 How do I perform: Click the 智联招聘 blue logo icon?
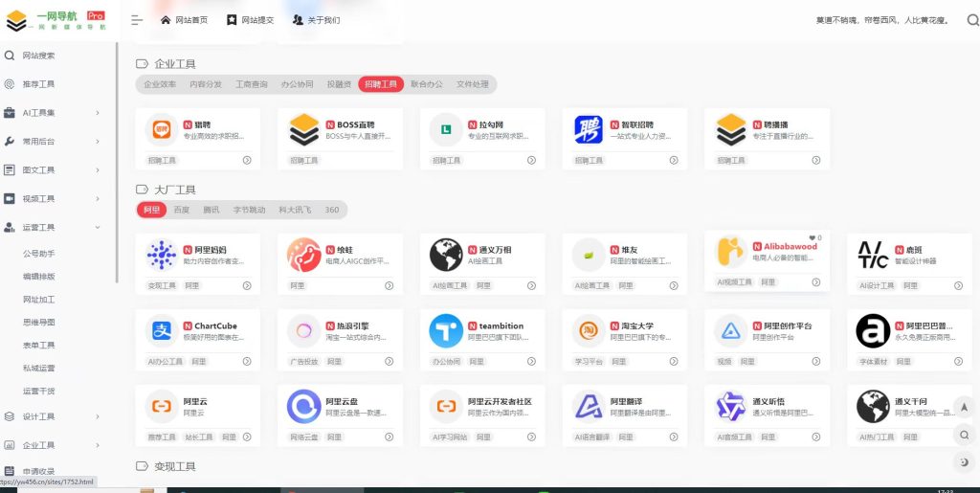[x=589, y=129]
